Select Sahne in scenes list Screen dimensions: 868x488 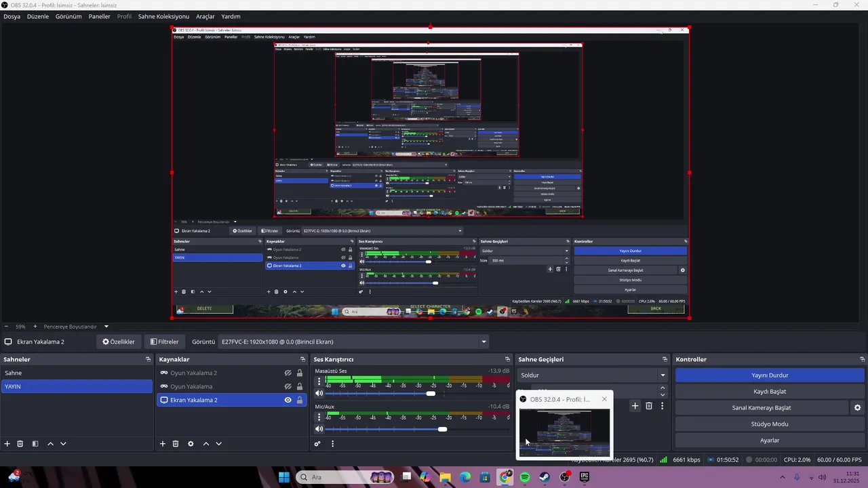77,373
